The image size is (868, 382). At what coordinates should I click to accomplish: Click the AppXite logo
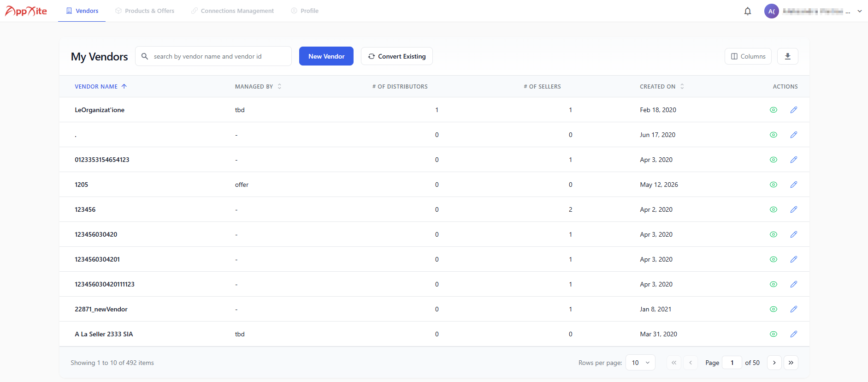point(26,11)
